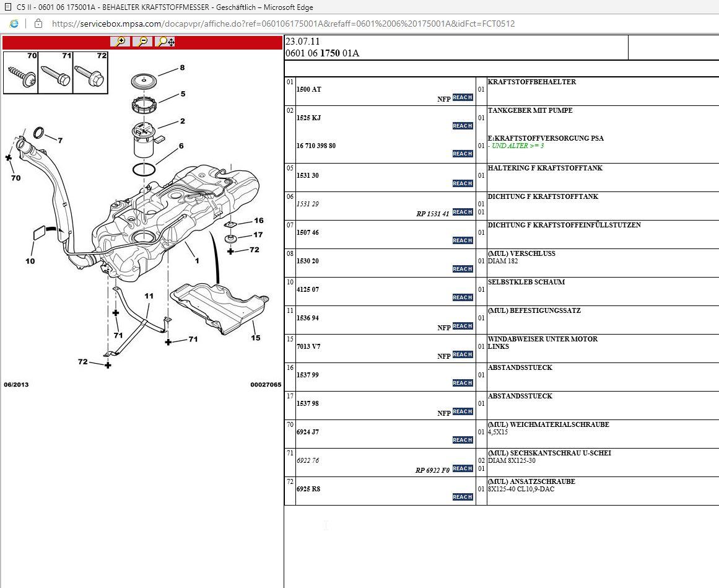Select screw thumbnail 71 in diagram legend
The width and height of the screenshot is (719, 588).
point(56,72)
